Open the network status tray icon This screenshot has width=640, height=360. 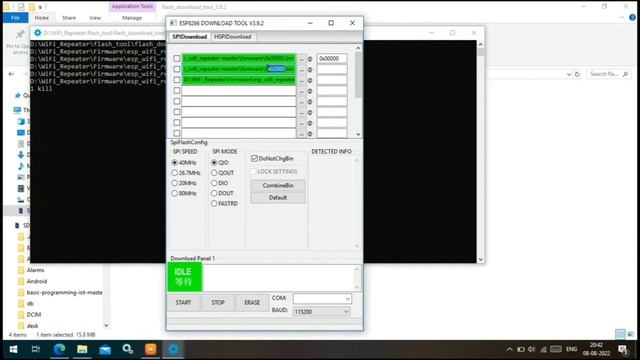click(x=543, y=349)
